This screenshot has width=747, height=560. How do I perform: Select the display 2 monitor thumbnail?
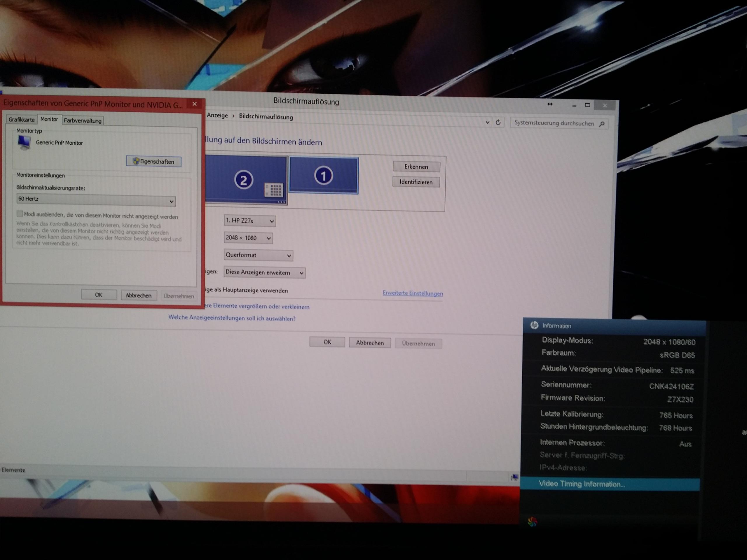pyautogui.click(x=244, y=180)
